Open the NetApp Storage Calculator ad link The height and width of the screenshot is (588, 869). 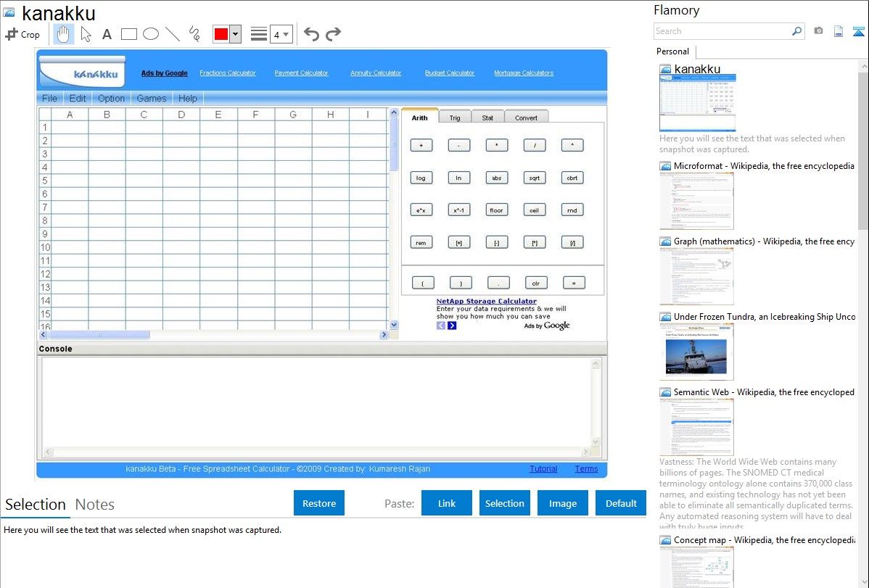point(487,302)
